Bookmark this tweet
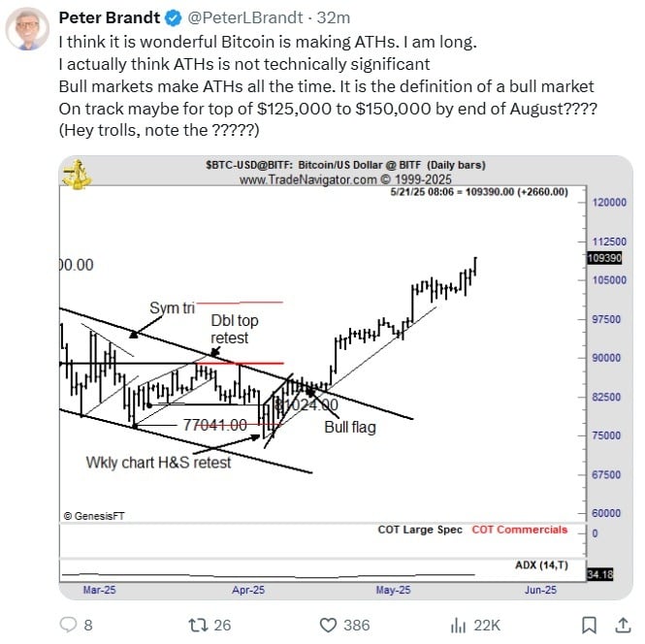The image size is (645, 644). pyautogui.click(x=589, y=625)
